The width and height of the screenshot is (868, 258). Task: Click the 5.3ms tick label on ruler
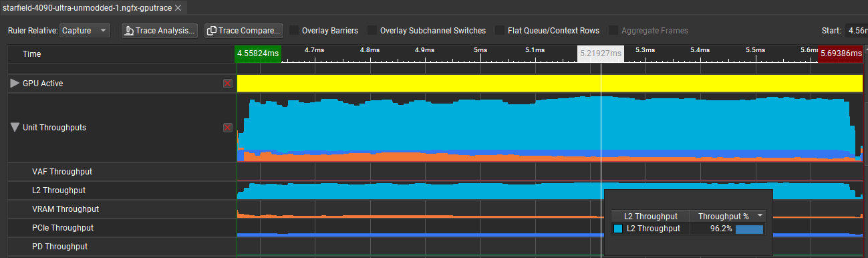[x=645, y=49]
